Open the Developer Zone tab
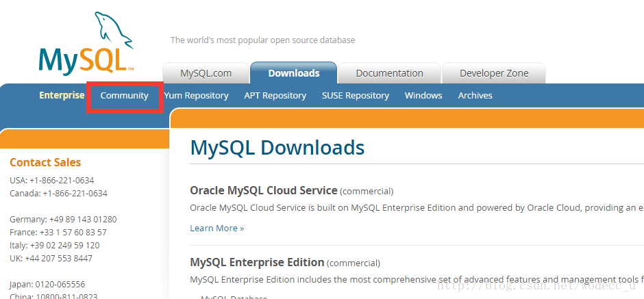The width and height of the screenshot is (644, 299). [x=494, y=73]
